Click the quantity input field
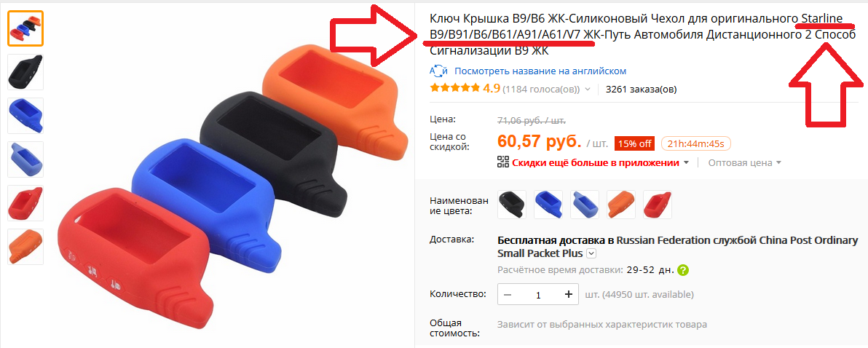Viewport: 868px width, 348px height. [x=538, y=294]
